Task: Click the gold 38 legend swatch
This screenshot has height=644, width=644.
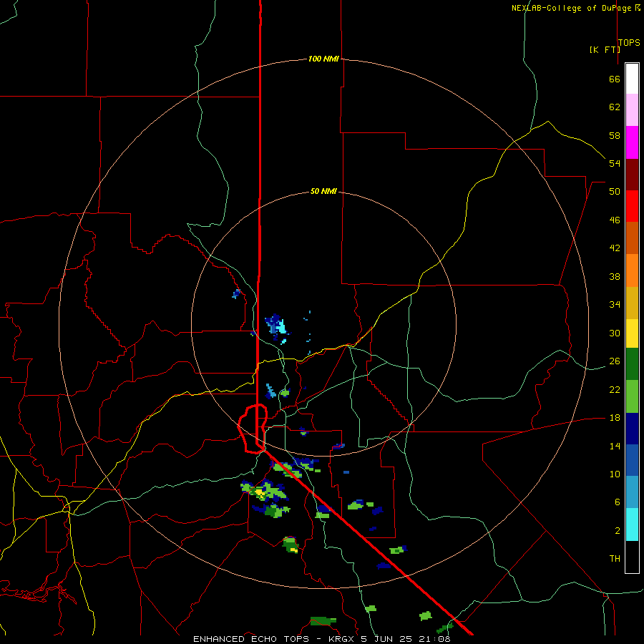Action: (x=632, y=303)
